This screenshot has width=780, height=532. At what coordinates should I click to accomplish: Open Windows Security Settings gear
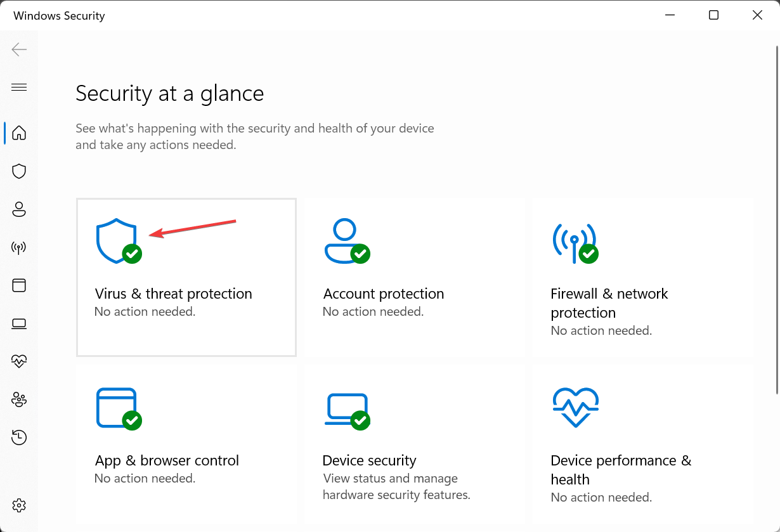pos(19,505)
